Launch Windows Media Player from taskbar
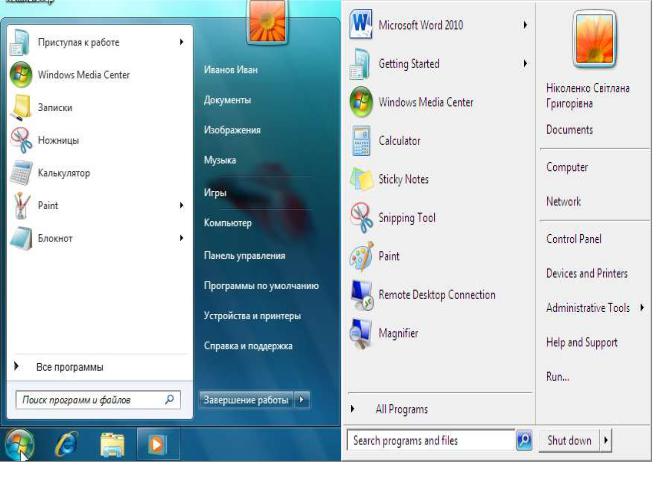This screenshot has width=668, height=500. coord(157,445)
